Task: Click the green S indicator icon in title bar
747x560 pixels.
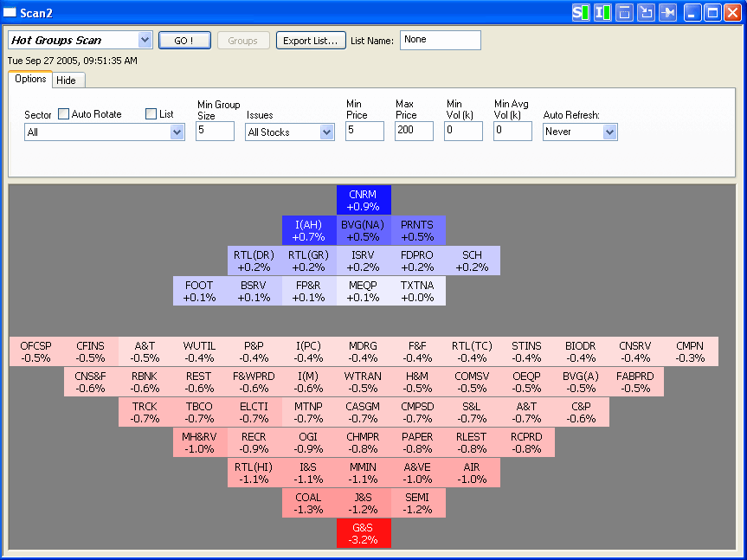Action: (581, 12)
